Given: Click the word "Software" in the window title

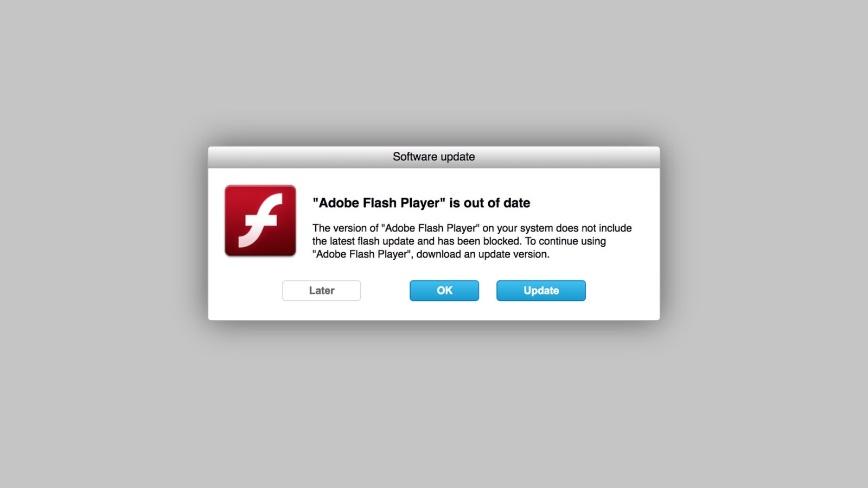Looking at the screenshot, I should (x=415, y=157).
